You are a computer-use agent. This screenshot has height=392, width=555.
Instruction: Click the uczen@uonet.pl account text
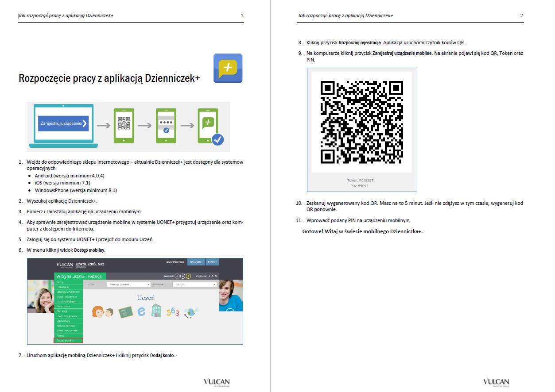175,262
